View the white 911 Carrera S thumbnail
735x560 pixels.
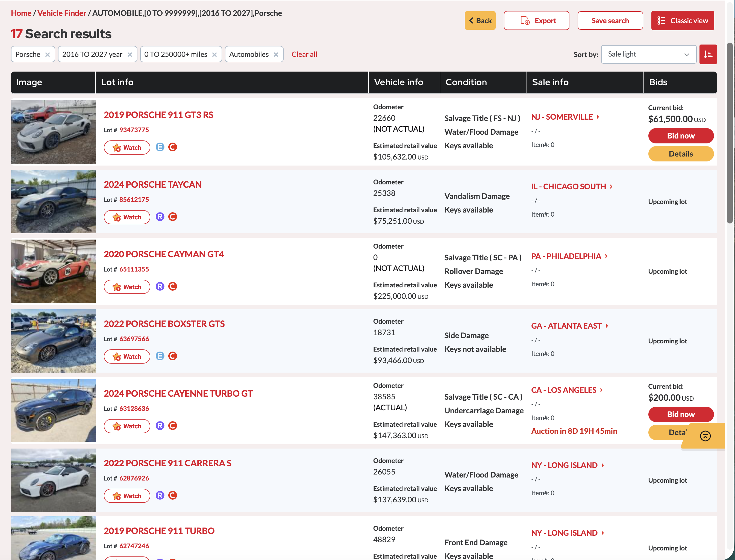click(53, 480)
